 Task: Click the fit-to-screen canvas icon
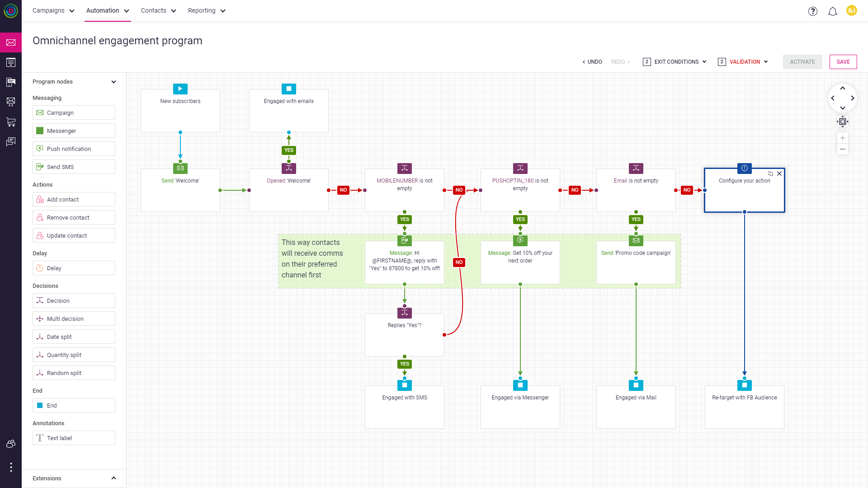843,122
